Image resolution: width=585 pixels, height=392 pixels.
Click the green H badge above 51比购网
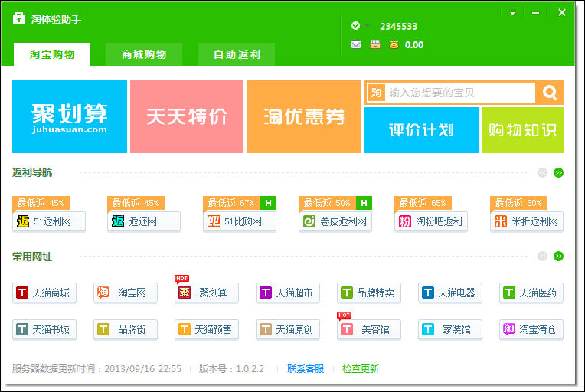pos(268,203)
